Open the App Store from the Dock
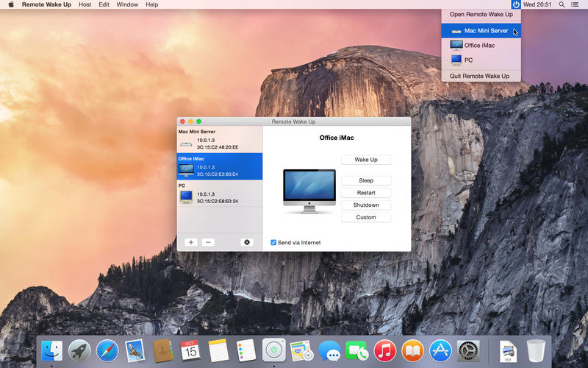588x368 pixels. pos(440,350)
